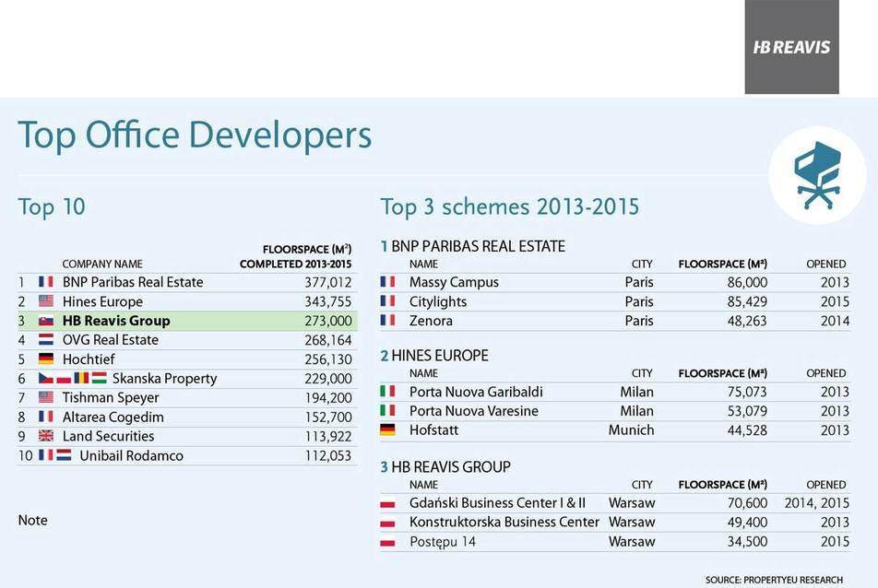
Task: Click the French flag beside Massy Campus
Action: pos(387,281)
